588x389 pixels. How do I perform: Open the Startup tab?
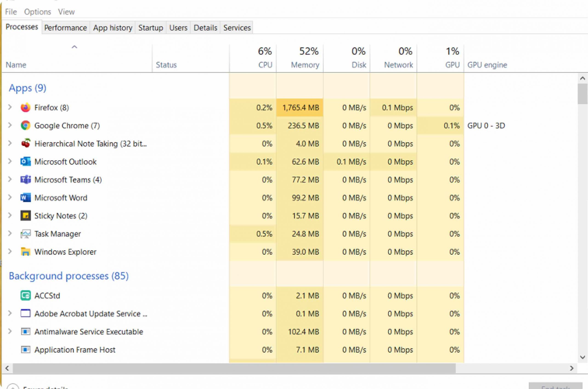150,28
